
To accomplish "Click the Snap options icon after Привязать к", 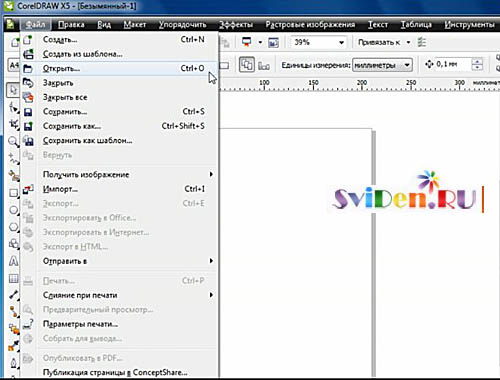I will [x=422, y=42].
